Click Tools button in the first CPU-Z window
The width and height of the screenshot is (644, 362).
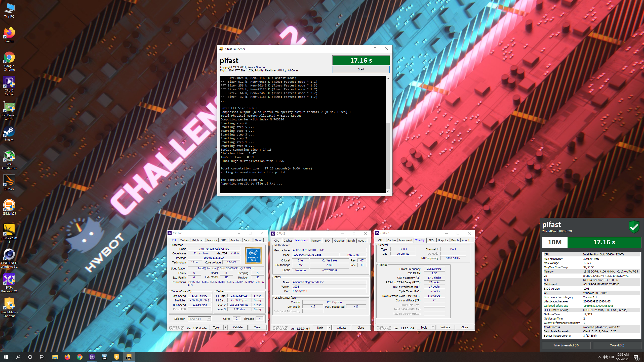click(x=216, y=327)
